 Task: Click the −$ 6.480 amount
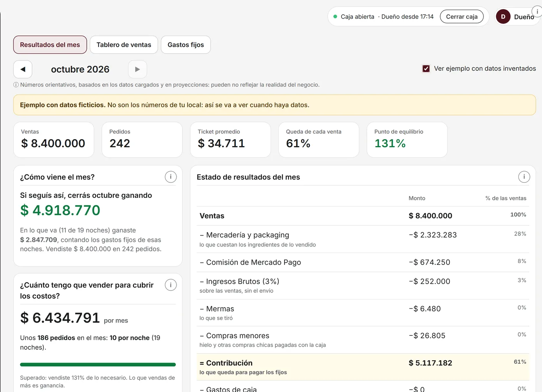[x=425, y=309]
